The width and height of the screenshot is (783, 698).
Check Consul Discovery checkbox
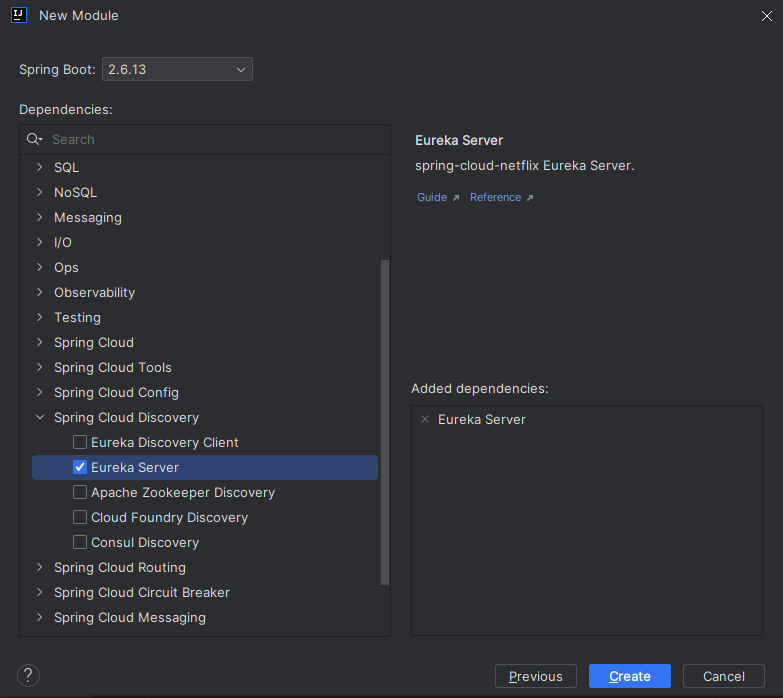click(x=80, y=542)
